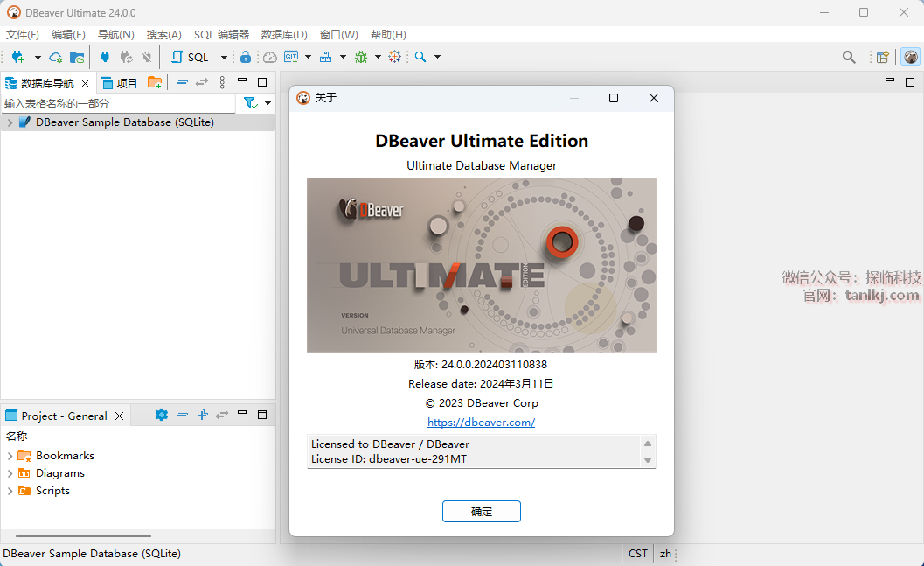
Task: Open the filter dropdown arrow in navigator
Action: point(267,103)
